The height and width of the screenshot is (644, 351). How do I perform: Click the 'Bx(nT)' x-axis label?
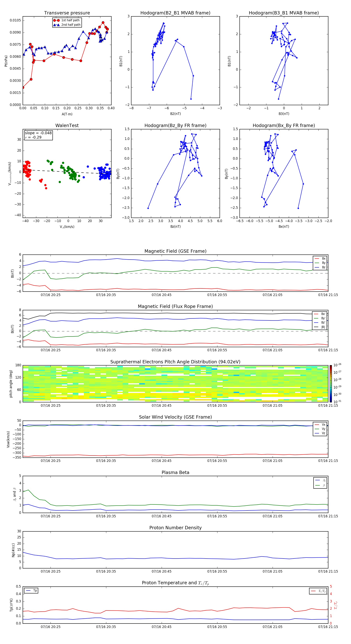pos(284,227)
